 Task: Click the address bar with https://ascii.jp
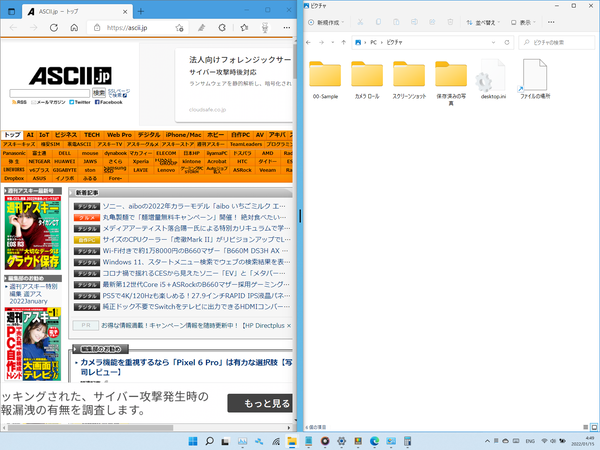138,28
